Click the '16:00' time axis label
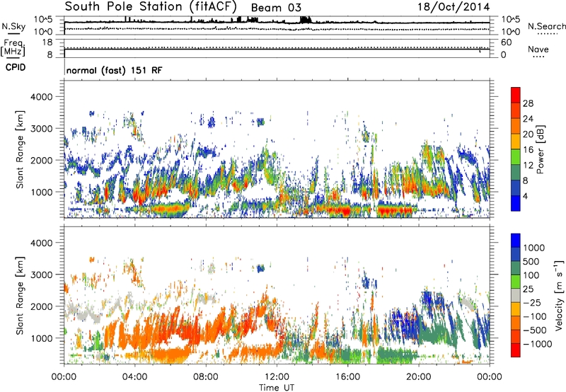 [347, 377]
